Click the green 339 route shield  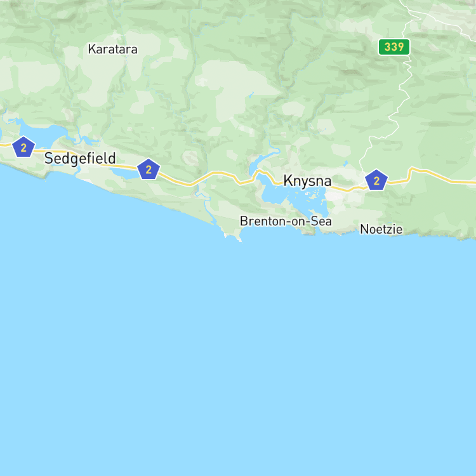coord(393,47)
